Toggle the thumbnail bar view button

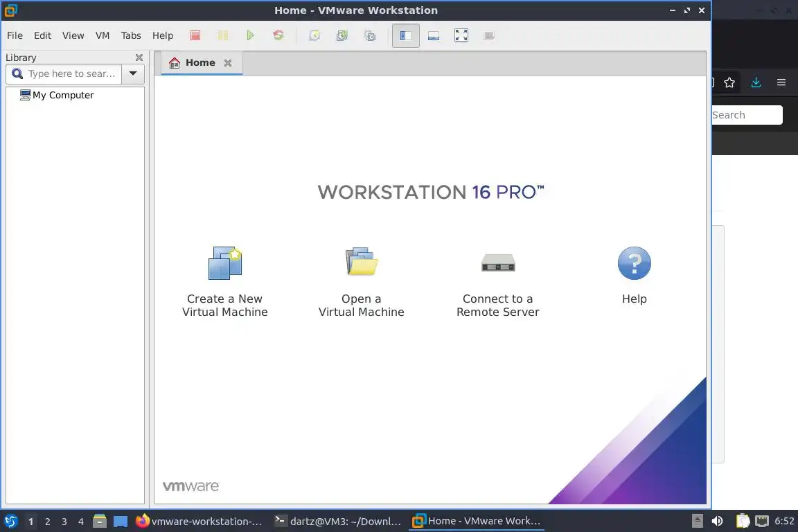tap(434, 35)
